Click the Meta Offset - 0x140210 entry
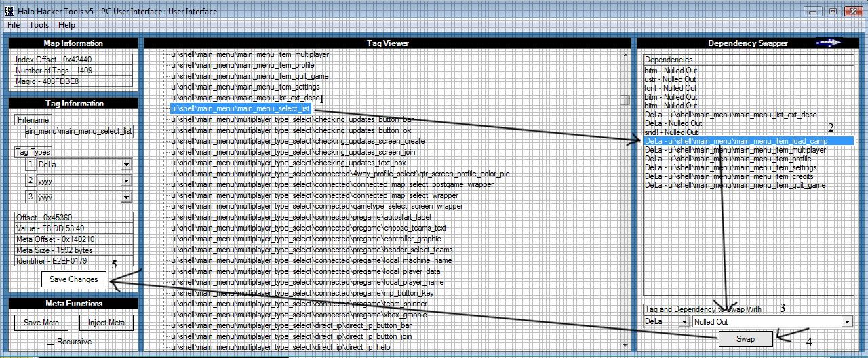 [73, 239]
